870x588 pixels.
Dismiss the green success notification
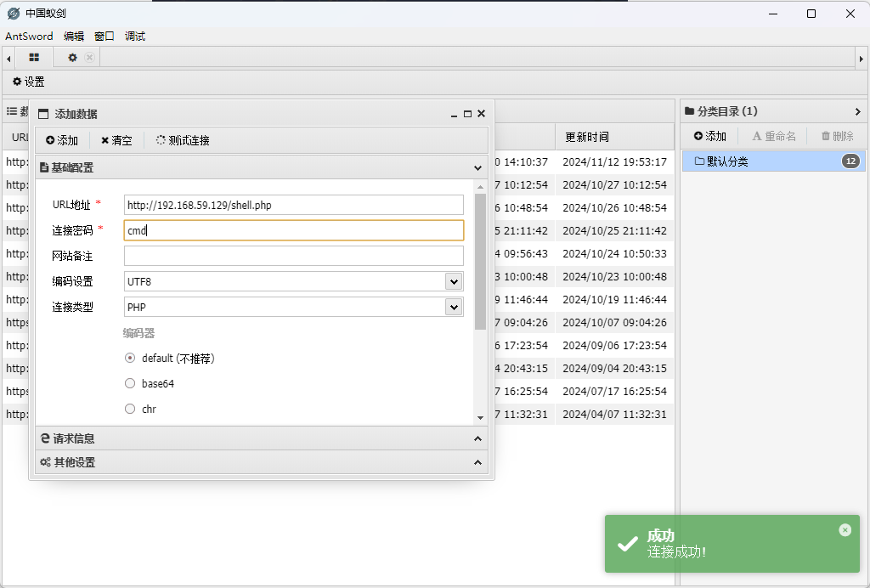tap(845, 530)
